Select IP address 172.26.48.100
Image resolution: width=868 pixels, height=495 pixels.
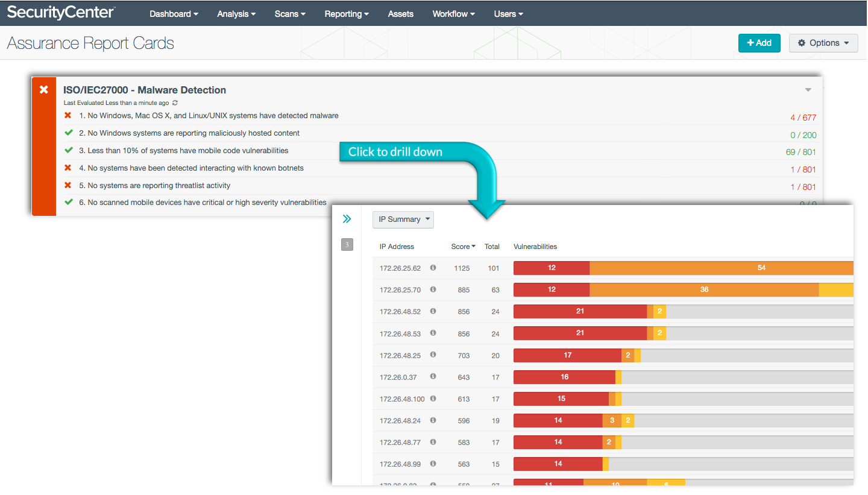pyautogui.click(x=402, y=399)
